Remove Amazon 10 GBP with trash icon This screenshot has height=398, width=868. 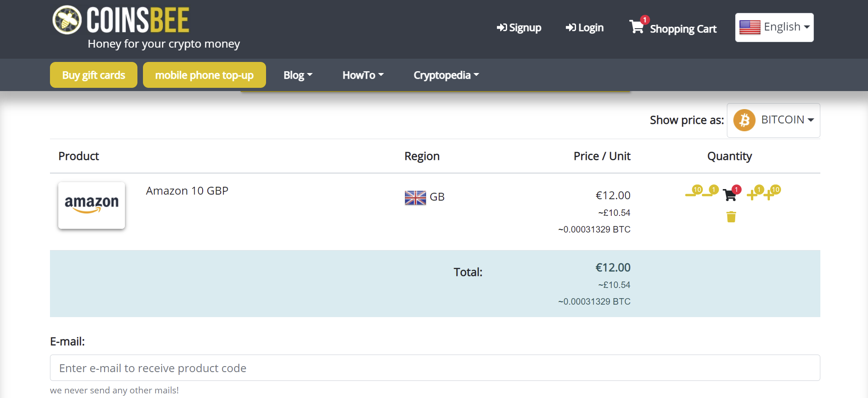(x=731, y=217)
